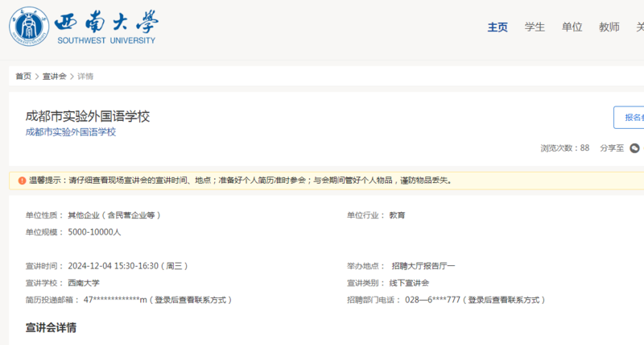Click the Southwest University logo emblem
The image size is (644, 345).
[29, 27]
